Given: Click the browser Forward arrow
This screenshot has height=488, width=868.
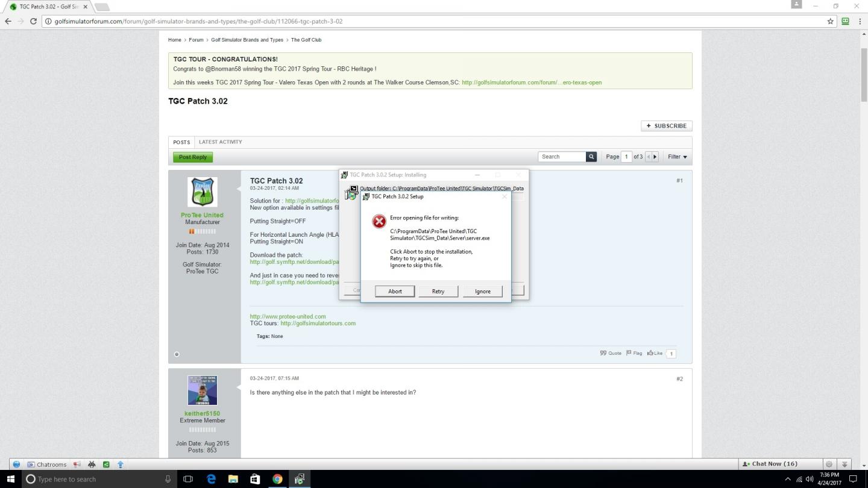Looking at the screenshot, I should point(21,21).
